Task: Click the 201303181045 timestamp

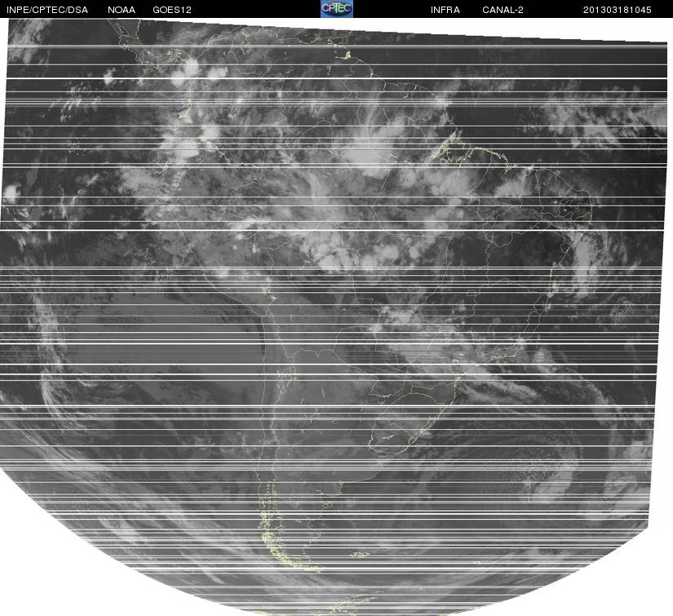Action: [x=618, y=10]
